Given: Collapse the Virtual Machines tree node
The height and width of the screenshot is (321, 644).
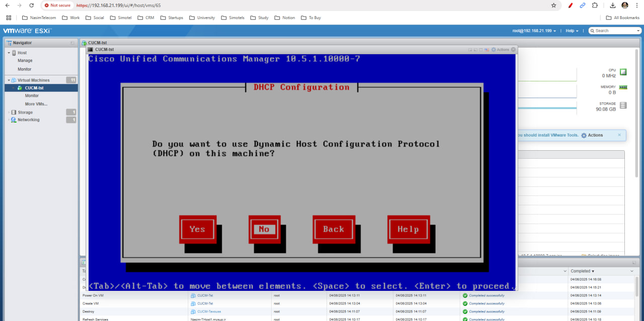Looking at the screenshot, I should tap(9, 80).
